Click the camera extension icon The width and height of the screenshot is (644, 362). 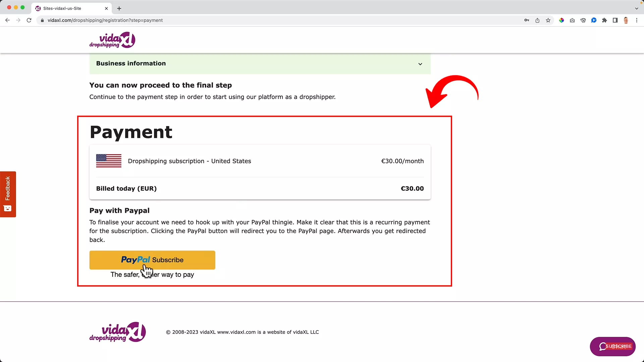(x=572, y=20)
